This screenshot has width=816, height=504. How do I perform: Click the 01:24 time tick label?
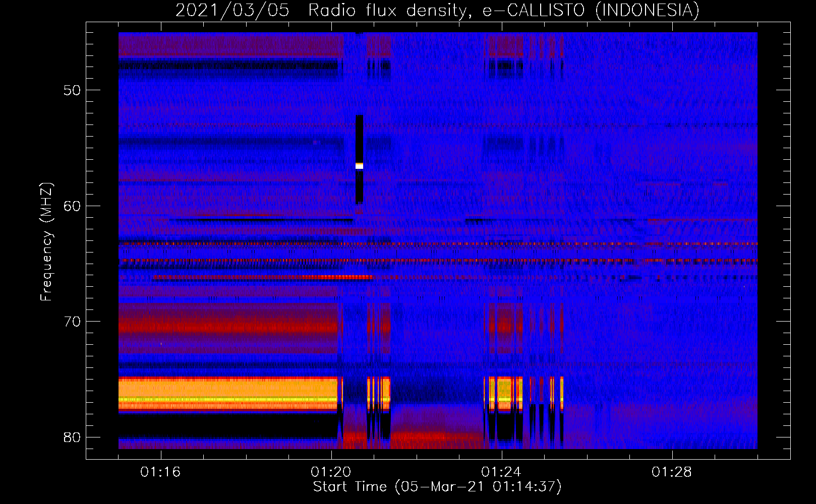click(x=501, y=472)
